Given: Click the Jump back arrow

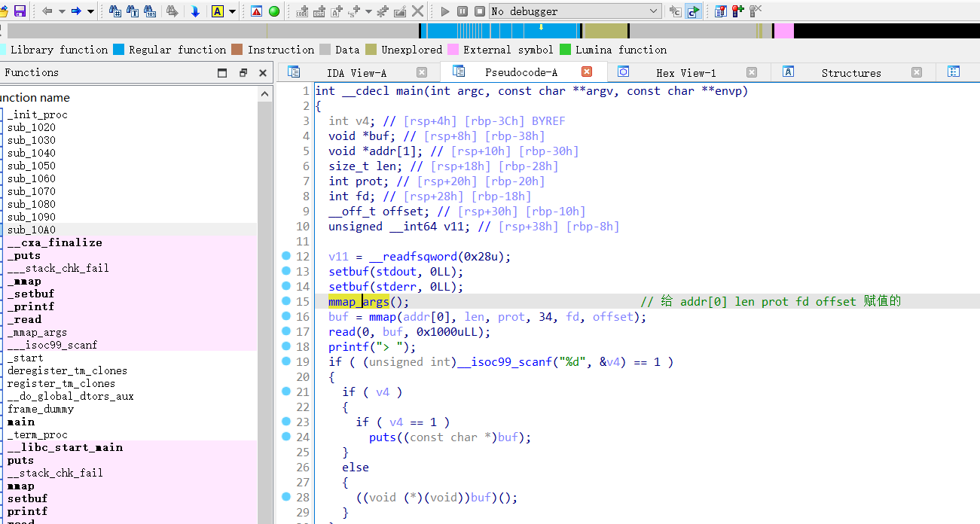Looking at the screenshot, I should click(x=47, y=11).
